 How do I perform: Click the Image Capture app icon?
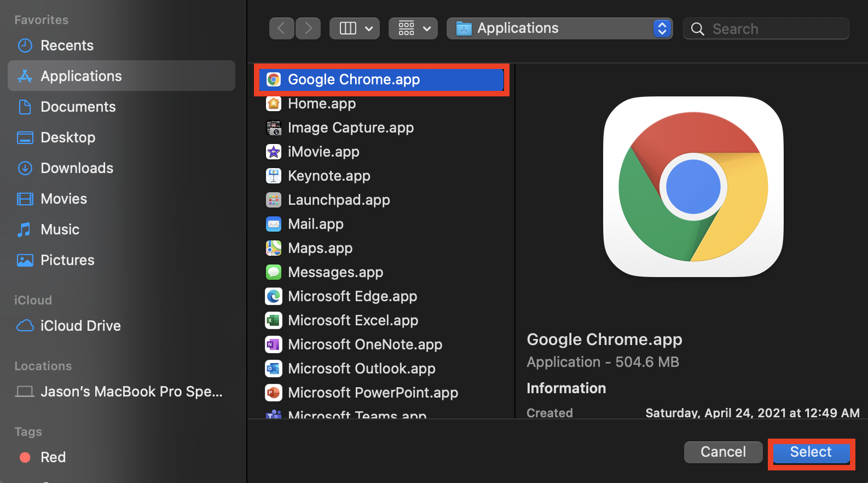click(x=274, y=128)
